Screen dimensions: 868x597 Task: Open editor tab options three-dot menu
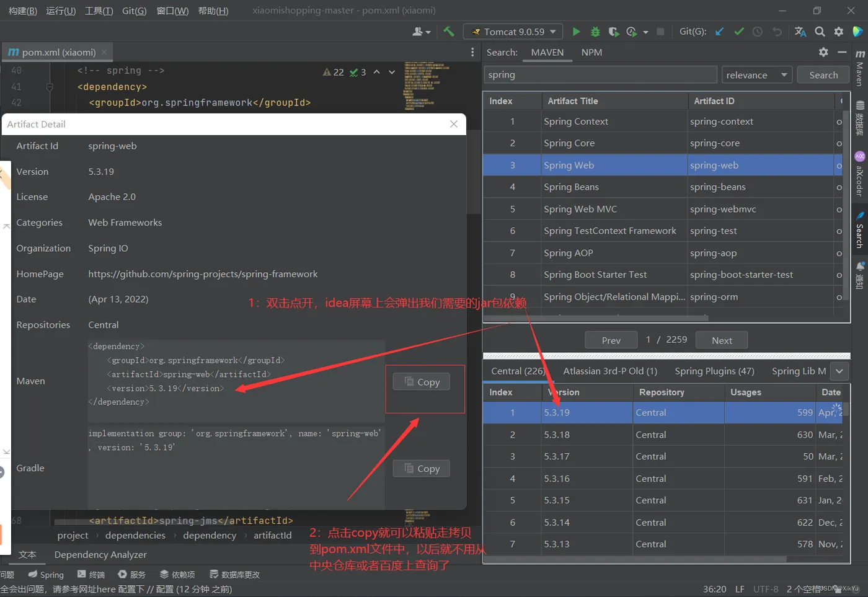[472, 52]
